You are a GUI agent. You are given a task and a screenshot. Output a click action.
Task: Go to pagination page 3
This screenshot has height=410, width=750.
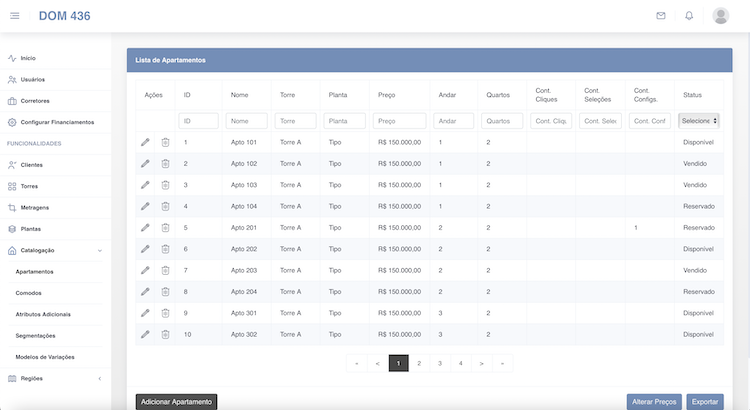point(440,363)
